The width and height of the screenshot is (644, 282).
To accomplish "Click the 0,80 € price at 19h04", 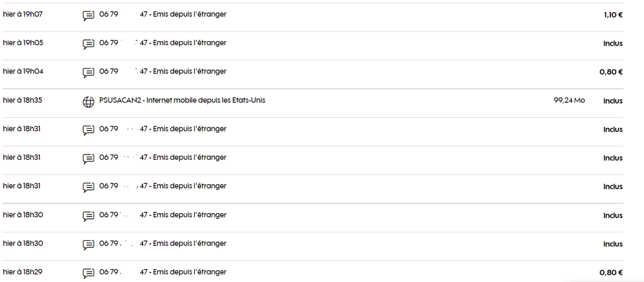I will (610, 72).
